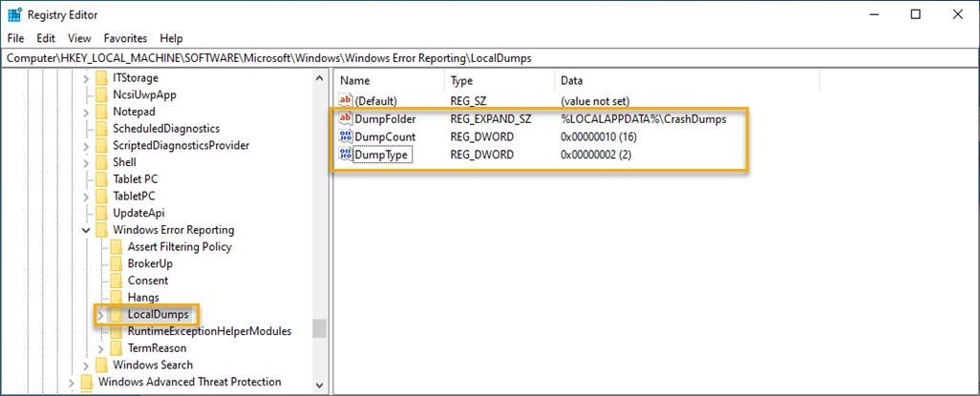Select the Consent folder icon
980x396 pixels.
[x=117, y=281]
